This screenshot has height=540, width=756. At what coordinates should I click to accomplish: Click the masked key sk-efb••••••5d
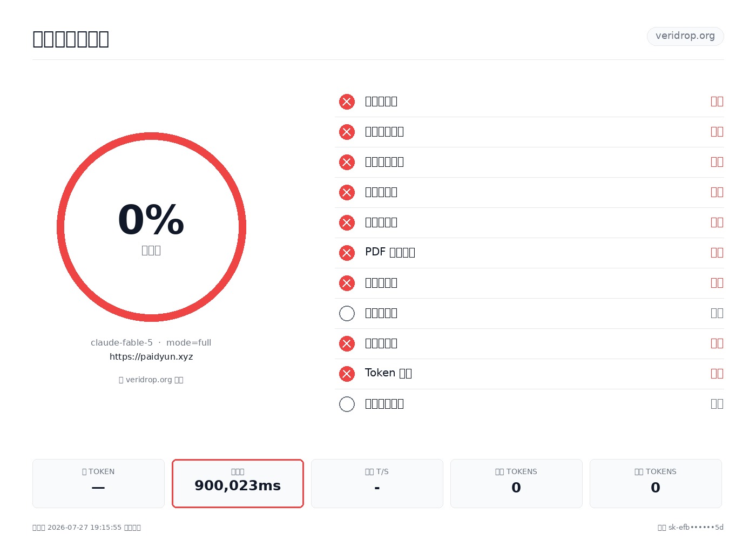[696, 527]
